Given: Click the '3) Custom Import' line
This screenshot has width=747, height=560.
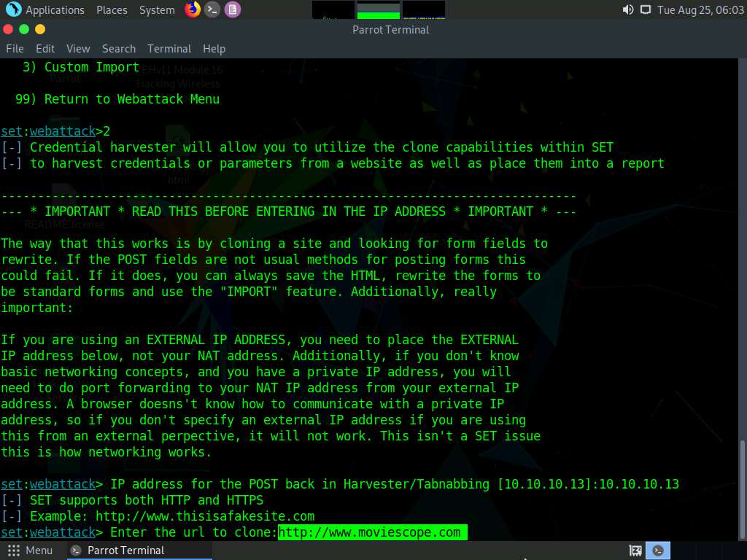Looking at the screenshot, I should click(x=81, y=67).
